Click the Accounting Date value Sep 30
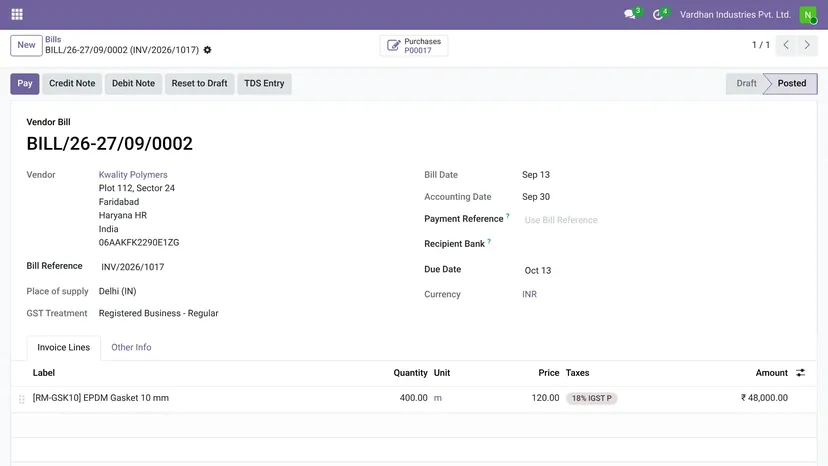Screen dimensions: 828x466 click(x=536, y=197)
